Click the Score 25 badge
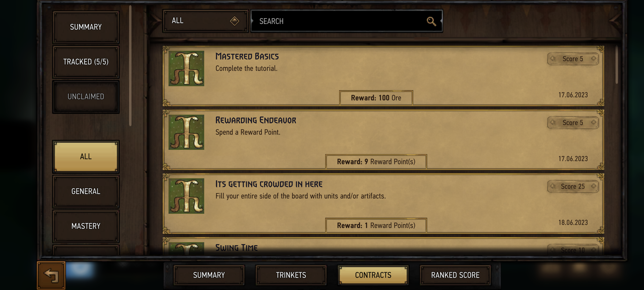The width and height of the screenshot is (644, 290). point(573,186)
